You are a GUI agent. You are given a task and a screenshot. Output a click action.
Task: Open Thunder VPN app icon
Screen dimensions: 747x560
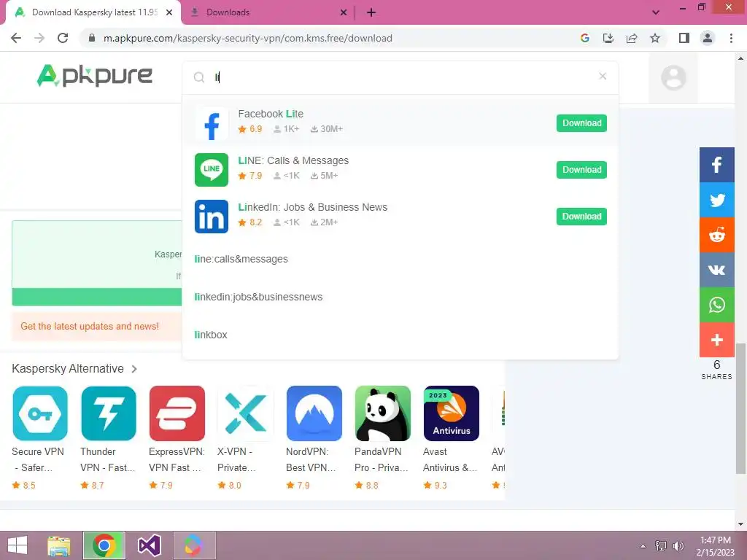tap(109, 413)
